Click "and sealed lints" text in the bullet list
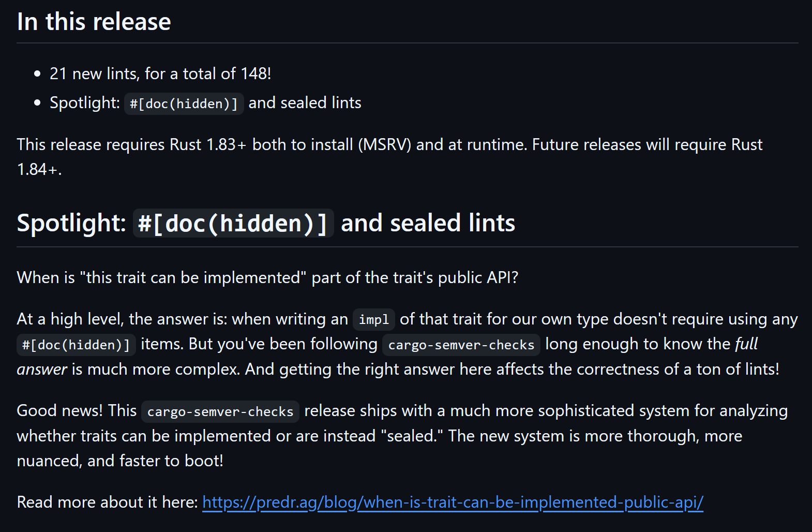 pyautogui.click(x=305, y=102)
